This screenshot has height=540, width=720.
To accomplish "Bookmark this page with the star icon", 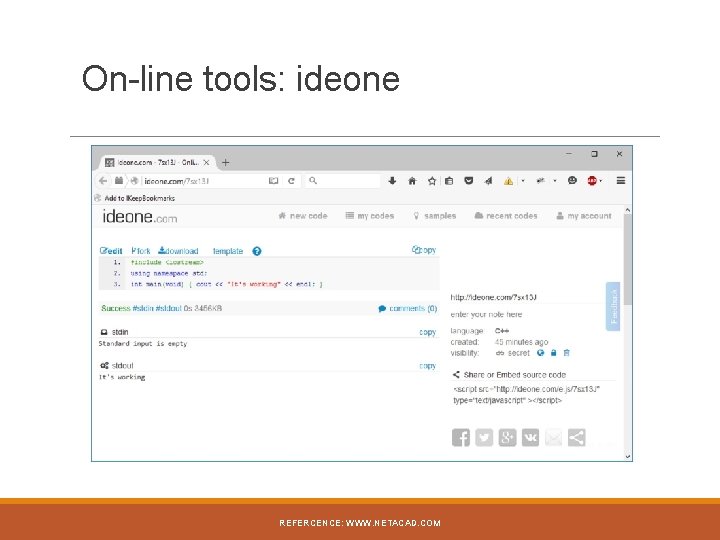I will [432, 181].
